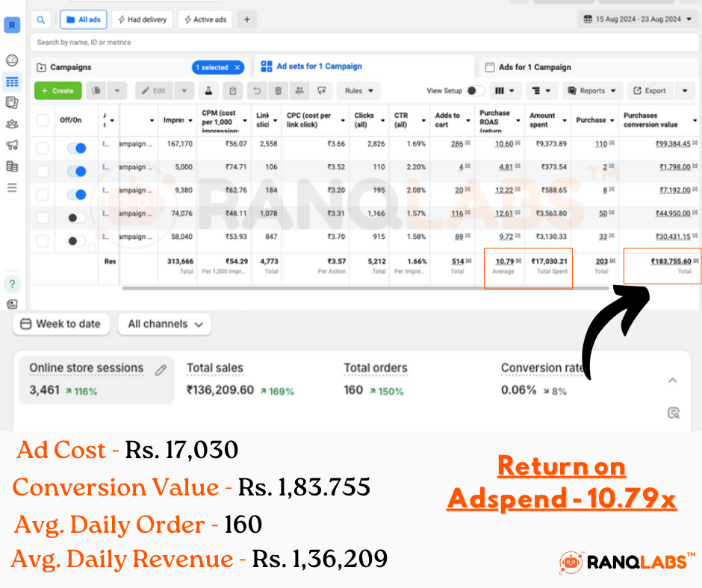Click the search magnifier icon
Image resolution: width=702 pixels, height=588 pixels.
tap(40, 19)
